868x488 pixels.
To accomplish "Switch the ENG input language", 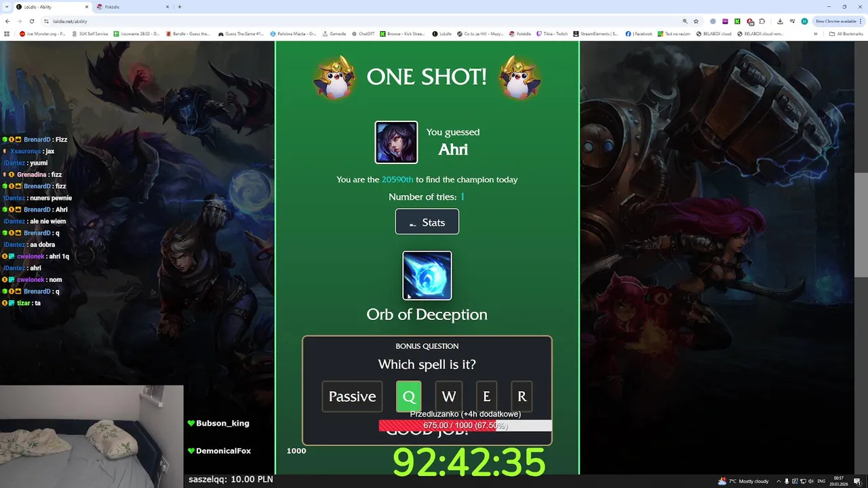I will [822, 481].
